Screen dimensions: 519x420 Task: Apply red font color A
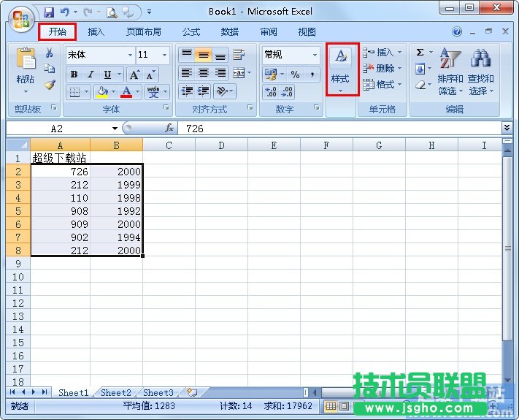pos(126,92)
